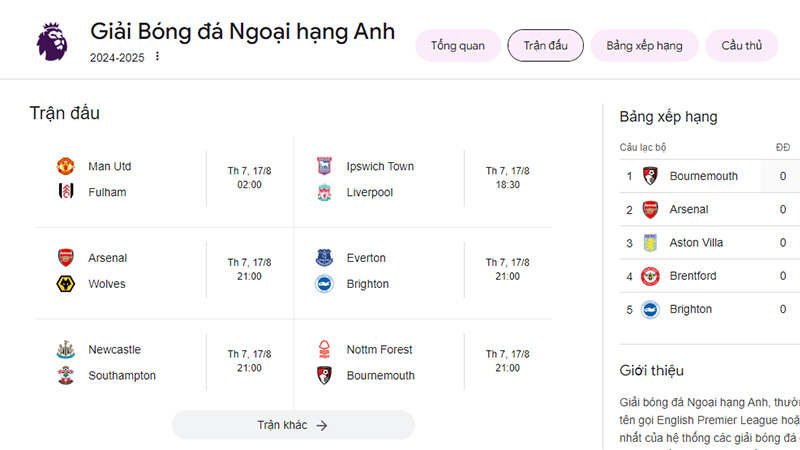The width and height of the screenshot is (800, 450).
Task: Click the Brighton crest in match list
Action: (324, 284)
